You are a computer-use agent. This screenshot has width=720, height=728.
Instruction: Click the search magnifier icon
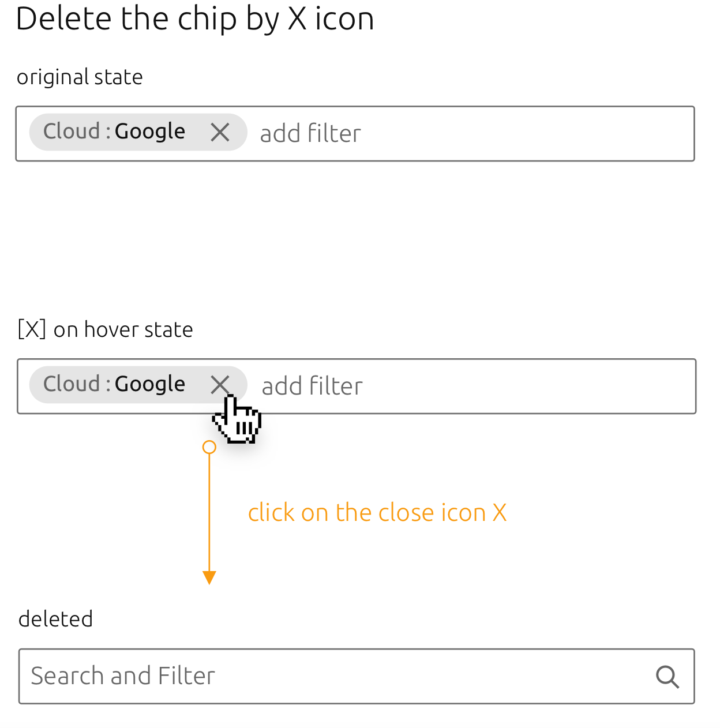tap(667, 677)
